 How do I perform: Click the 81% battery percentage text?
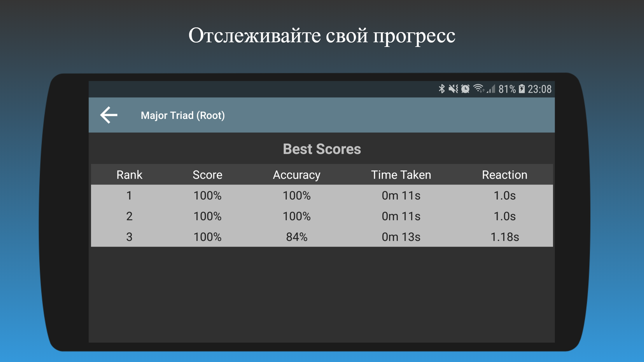507,89
